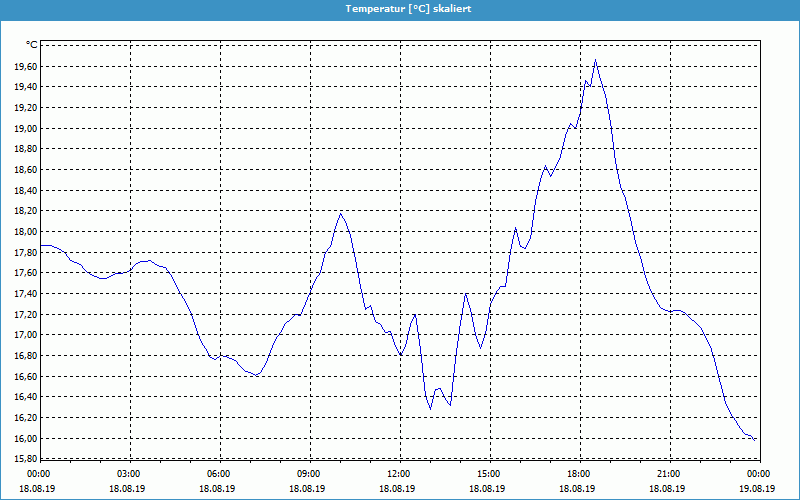Image resolution: width=800 pixels, height=500 pixels.
Task: Pick the 18:00 time axis label
Action: [579, 473]
